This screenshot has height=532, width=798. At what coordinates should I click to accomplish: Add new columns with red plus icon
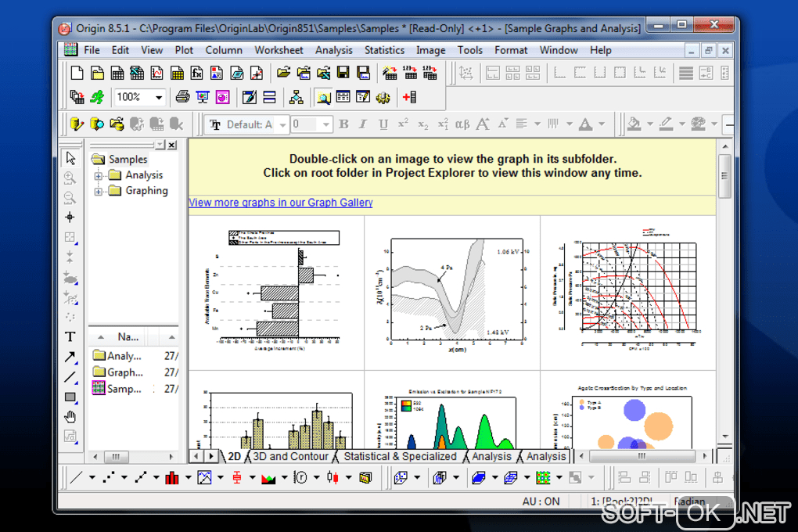(x=409, y=97)
